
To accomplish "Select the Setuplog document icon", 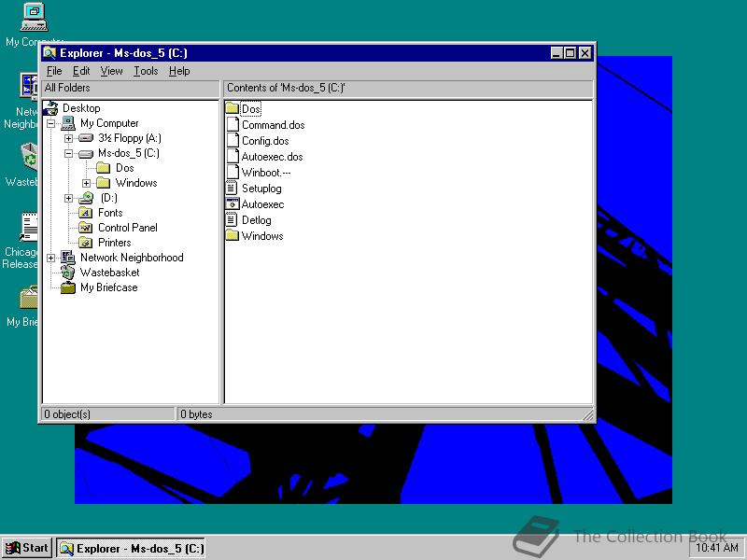I will pyautogui.click(x=232, y=188).
